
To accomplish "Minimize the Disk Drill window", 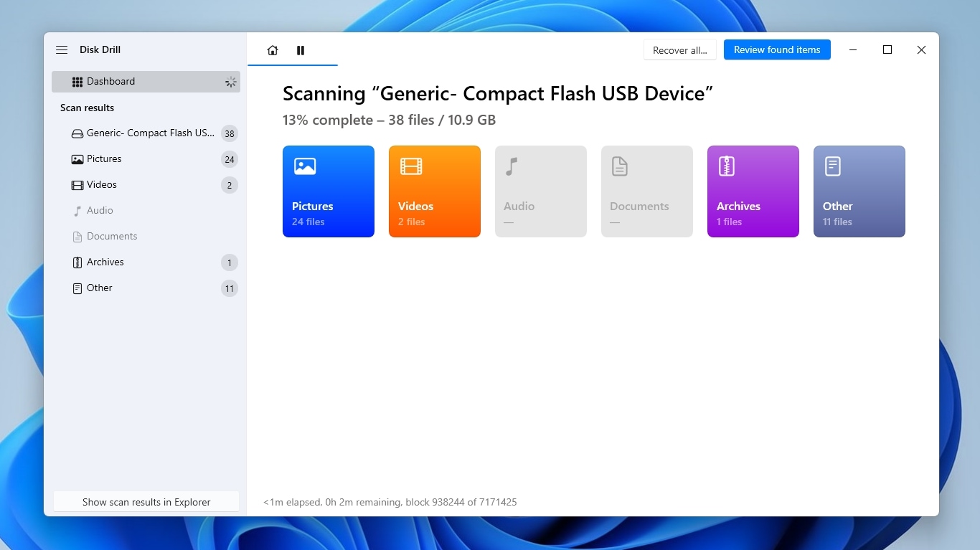I will pos(853,49).
